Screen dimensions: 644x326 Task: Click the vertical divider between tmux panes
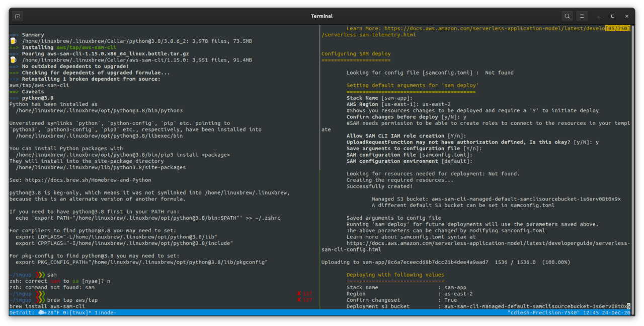click(319, 166)
